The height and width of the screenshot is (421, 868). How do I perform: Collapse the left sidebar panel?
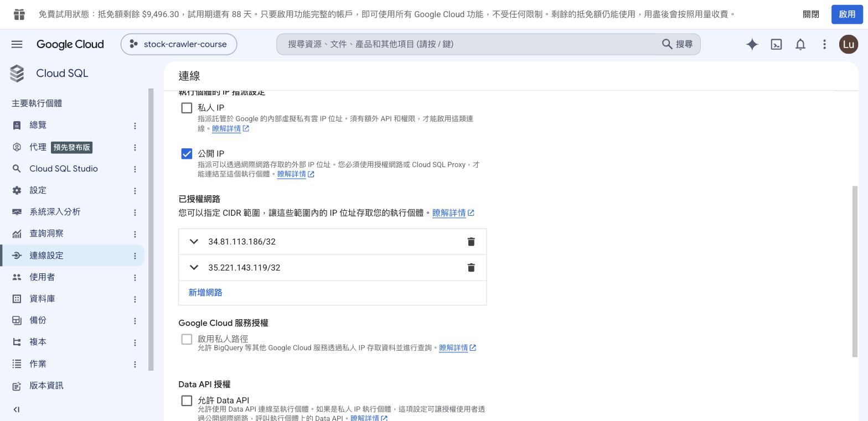click(16, 409)
